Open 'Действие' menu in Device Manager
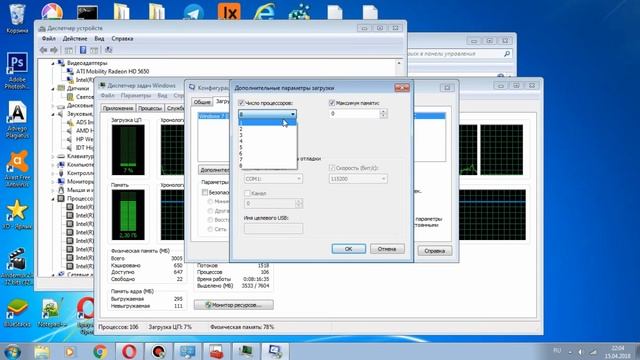Screen dimensions: 640x360 coord(75,38)
